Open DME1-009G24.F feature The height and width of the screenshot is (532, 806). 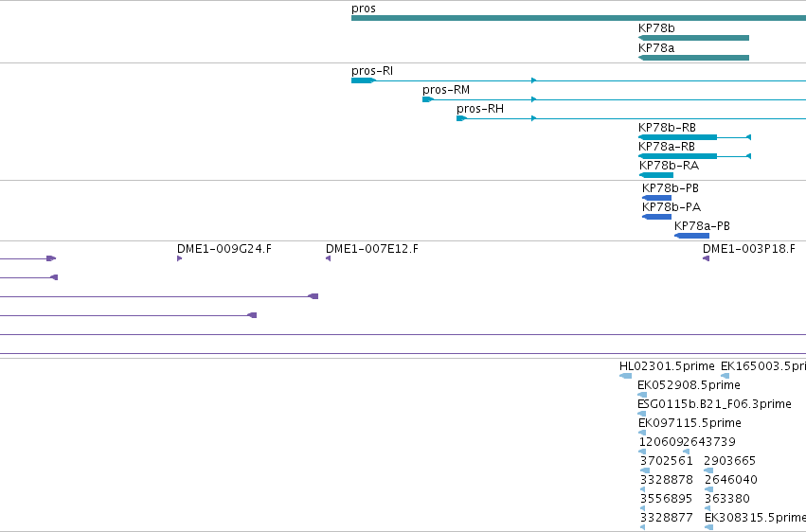(x=179, y=258)
